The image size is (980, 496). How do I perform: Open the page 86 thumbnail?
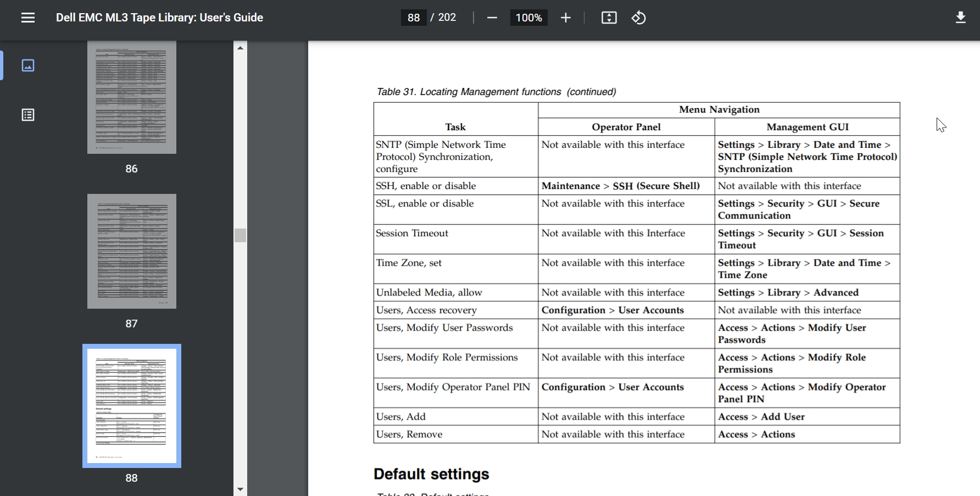tap(131, 97)
